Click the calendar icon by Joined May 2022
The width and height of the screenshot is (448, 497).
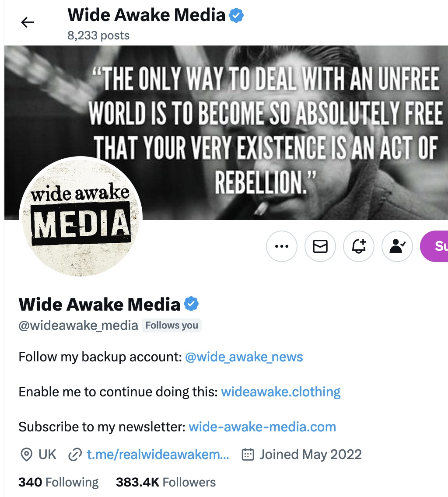[x=248, y=455]
